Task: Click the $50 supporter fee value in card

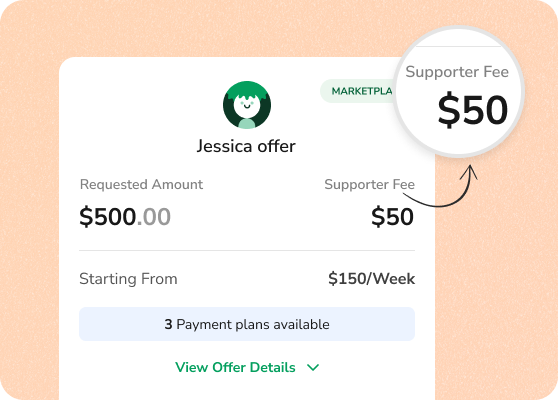Action: (x=393, y=217)
